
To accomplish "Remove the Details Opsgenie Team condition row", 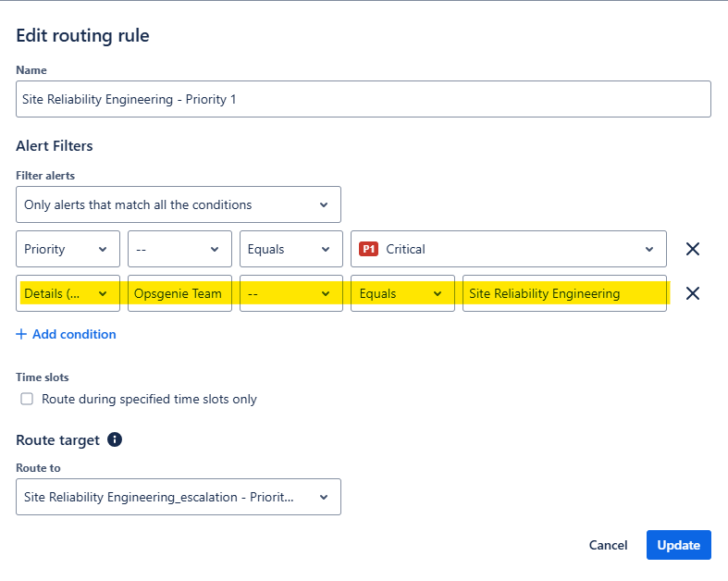I will coord(692,293).
